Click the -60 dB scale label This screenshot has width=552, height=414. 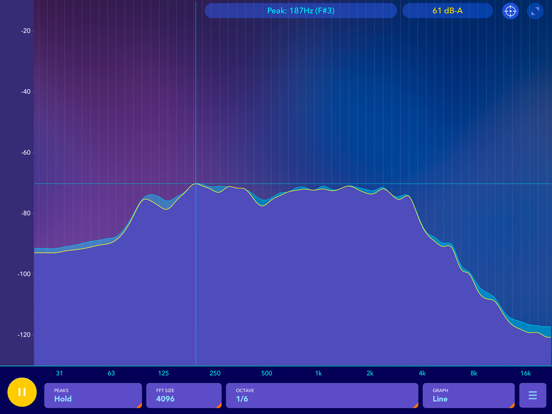(26, 152)
